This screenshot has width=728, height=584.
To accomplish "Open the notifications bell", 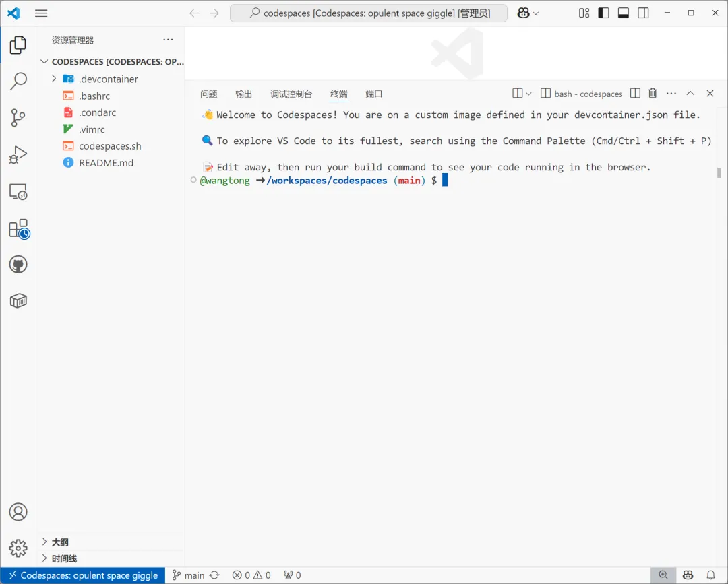I will tap(711, 575).
